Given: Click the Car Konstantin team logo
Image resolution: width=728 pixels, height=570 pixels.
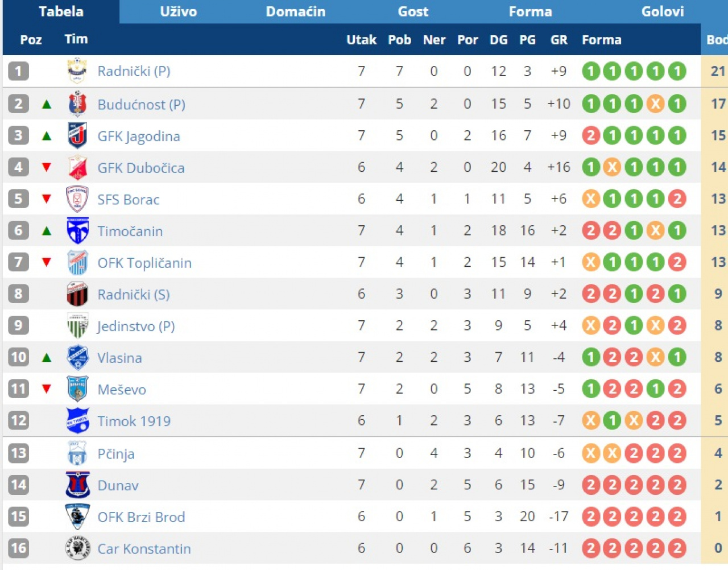Looking at the screenshot, I should pos(77,548).
